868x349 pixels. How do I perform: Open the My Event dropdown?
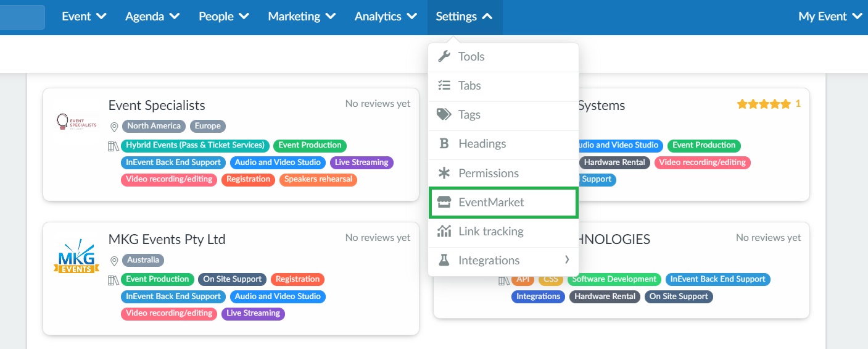pos(830,17)
